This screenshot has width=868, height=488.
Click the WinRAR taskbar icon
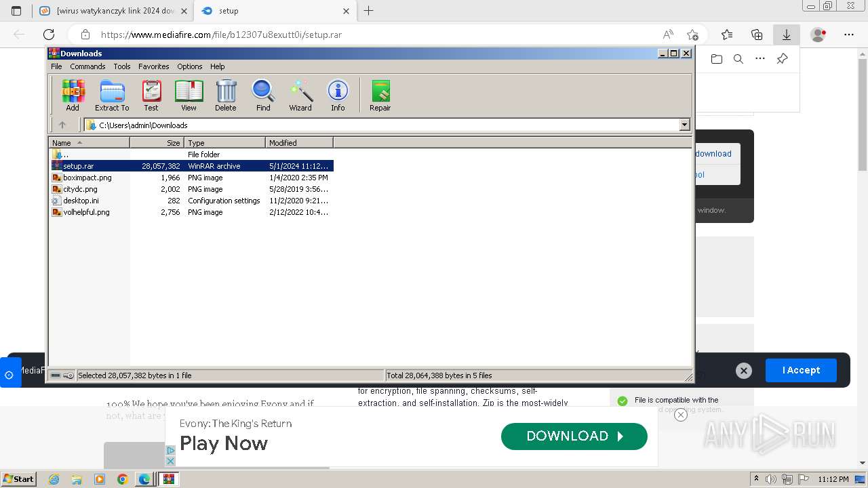pyautogui.click(x=168, y=479)
